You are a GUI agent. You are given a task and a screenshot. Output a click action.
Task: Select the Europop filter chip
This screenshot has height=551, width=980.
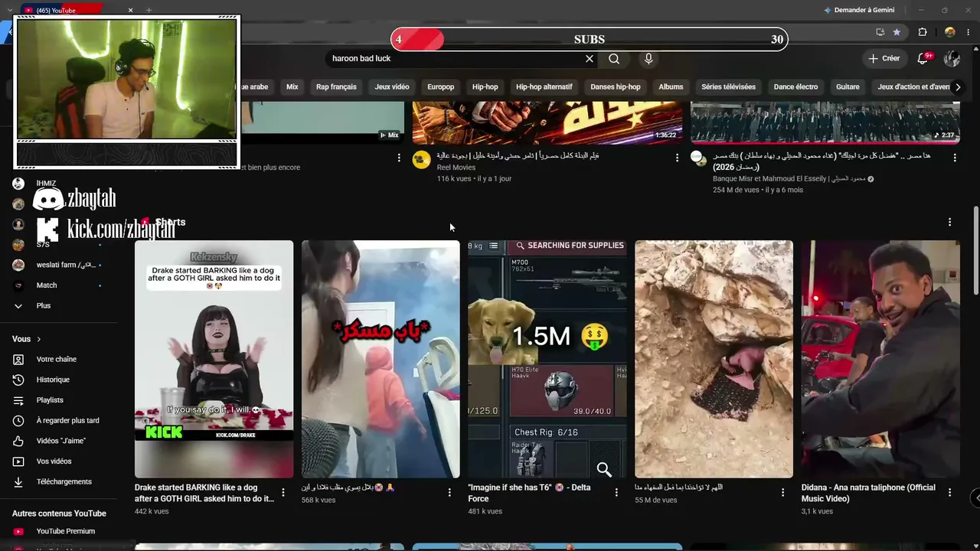tap(441, 87)
